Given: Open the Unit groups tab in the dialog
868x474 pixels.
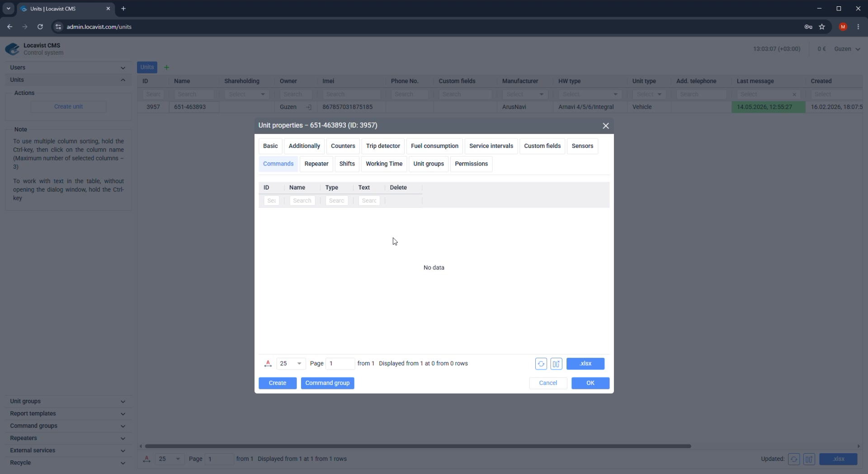Looking at the screenshot, I should (429, 164).
